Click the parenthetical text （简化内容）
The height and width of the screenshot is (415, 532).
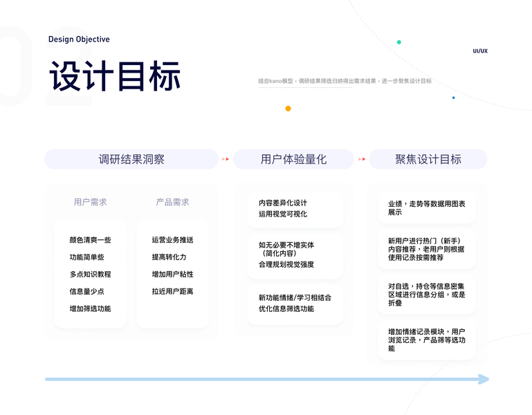279,253
